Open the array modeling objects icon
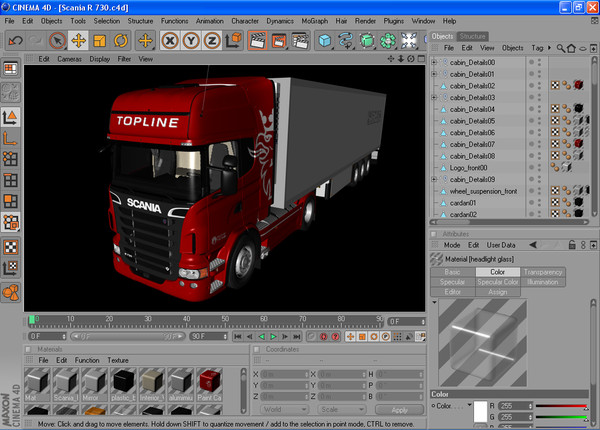Screen dimensions: 600x430 (388, 41)
